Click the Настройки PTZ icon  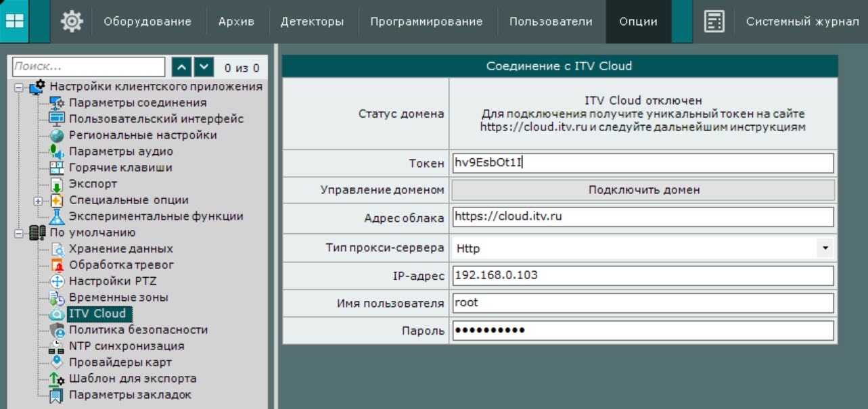(57, 282)
